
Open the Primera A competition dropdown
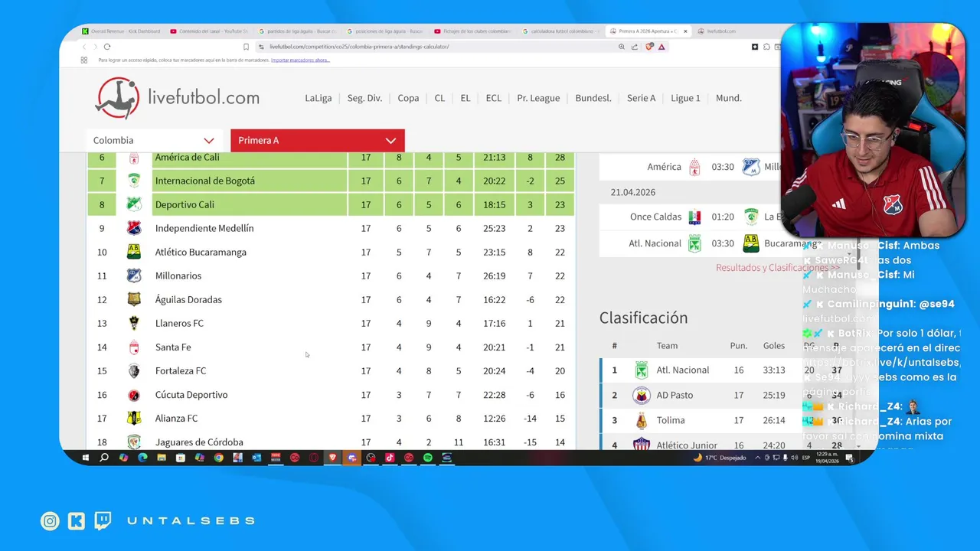tap(317, 140)
